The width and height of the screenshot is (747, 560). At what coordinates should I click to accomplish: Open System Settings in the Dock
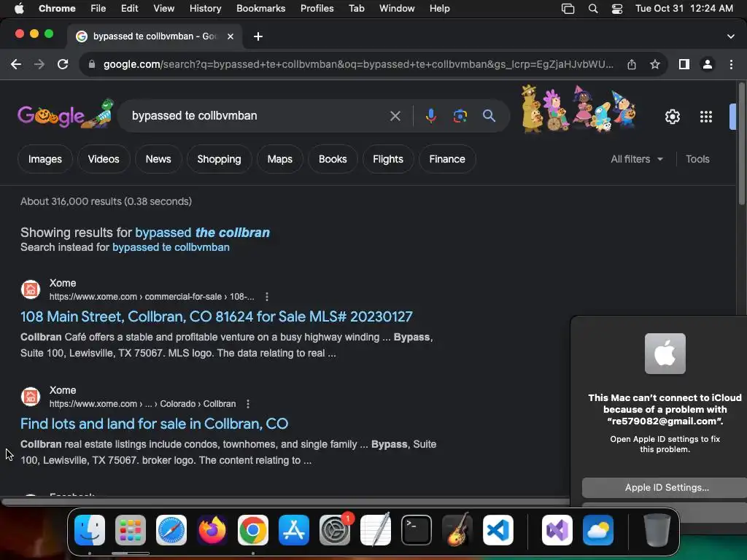click(335, 530)
